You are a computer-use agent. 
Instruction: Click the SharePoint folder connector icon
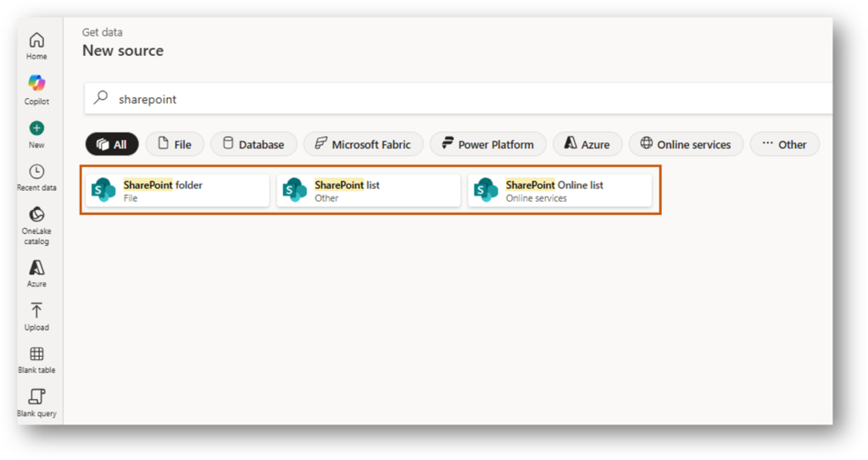pos(103,191)
